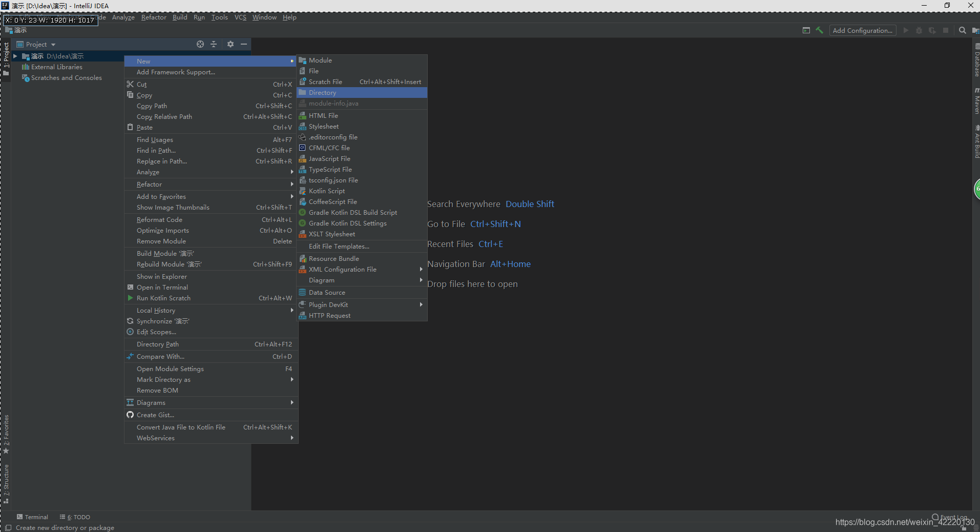Viewport: 980px width, 532px height.
Task: Click the collapse all icon in Project panel
Action: tap(214, 44)
